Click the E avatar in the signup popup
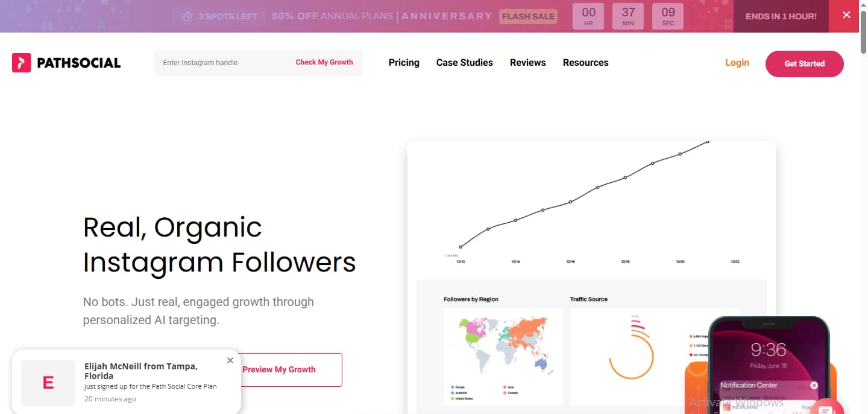 point(48,383)
